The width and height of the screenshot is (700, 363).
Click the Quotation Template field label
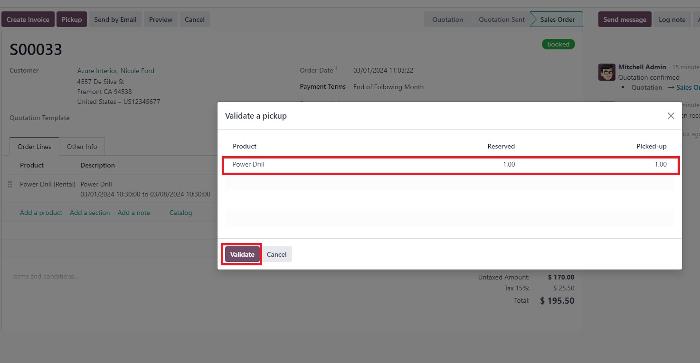[x=39, y=118]
